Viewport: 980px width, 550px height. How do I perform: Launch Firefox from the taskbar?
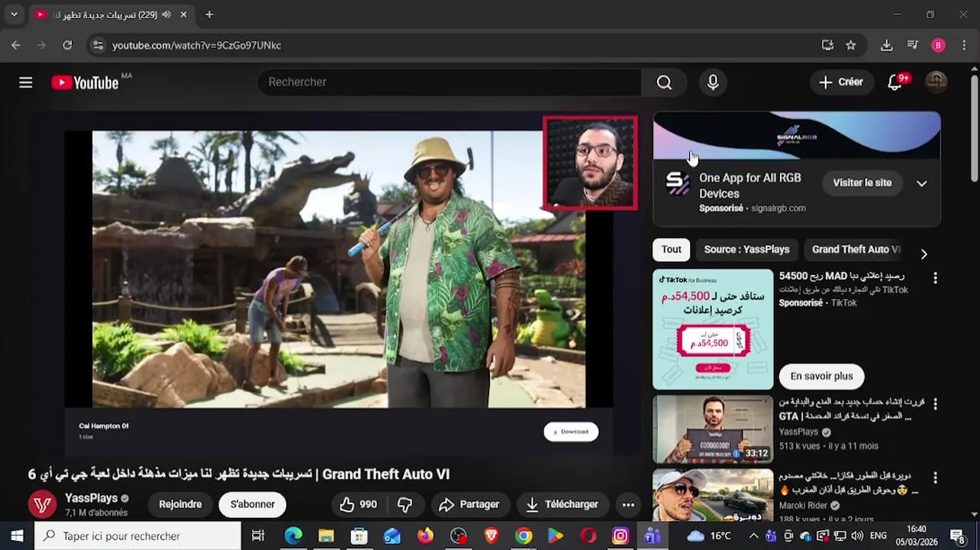point(425,536)
